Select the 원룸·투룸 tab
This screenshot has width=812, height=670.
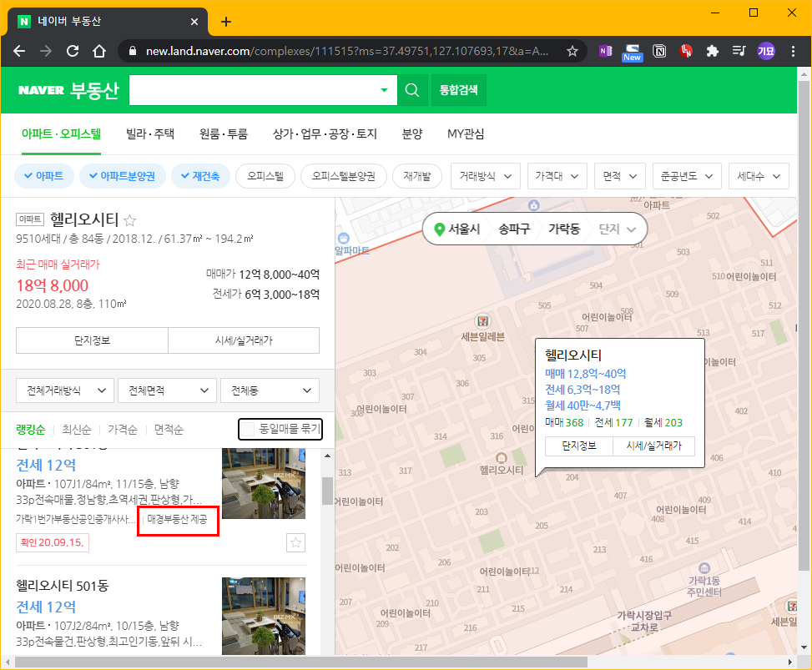[224, 133]
